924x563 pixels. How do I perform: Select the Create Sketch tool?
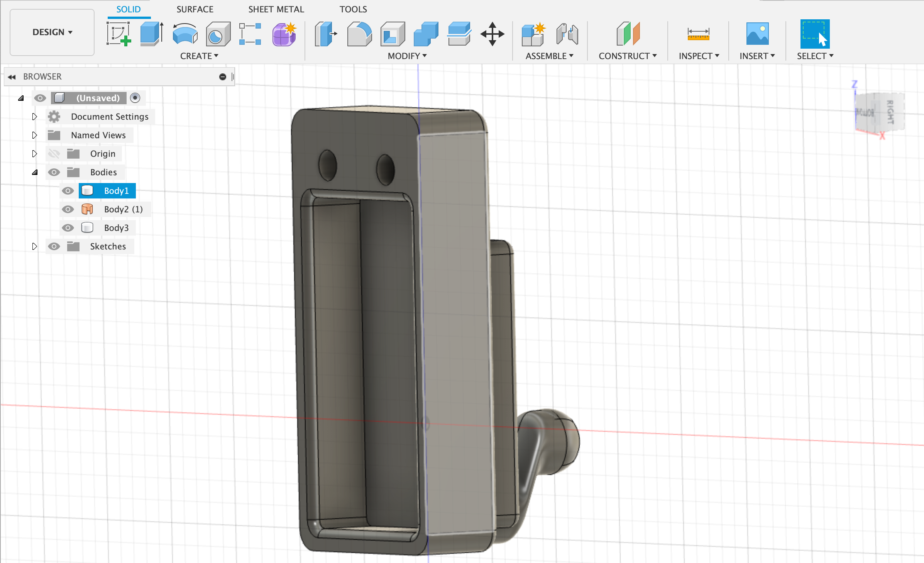coord(119,34)
